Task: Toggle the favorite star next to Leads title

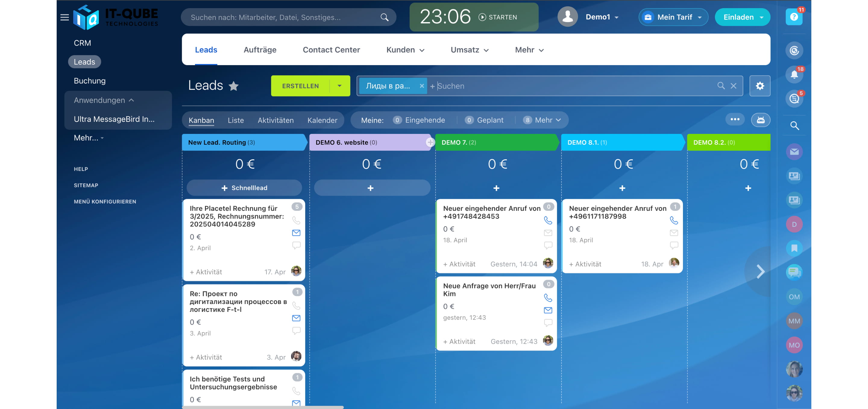Action: click(x=234, y=86)
